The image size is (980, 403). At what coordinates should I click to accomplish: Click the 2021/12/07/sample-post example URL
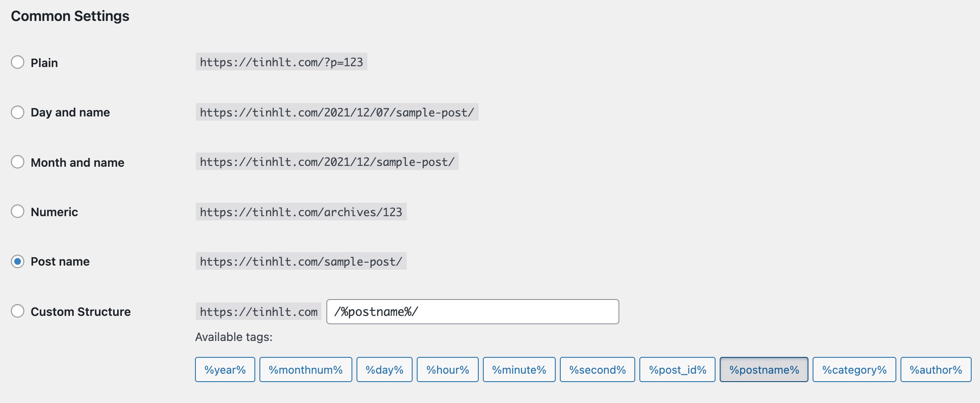coord(337,112)
